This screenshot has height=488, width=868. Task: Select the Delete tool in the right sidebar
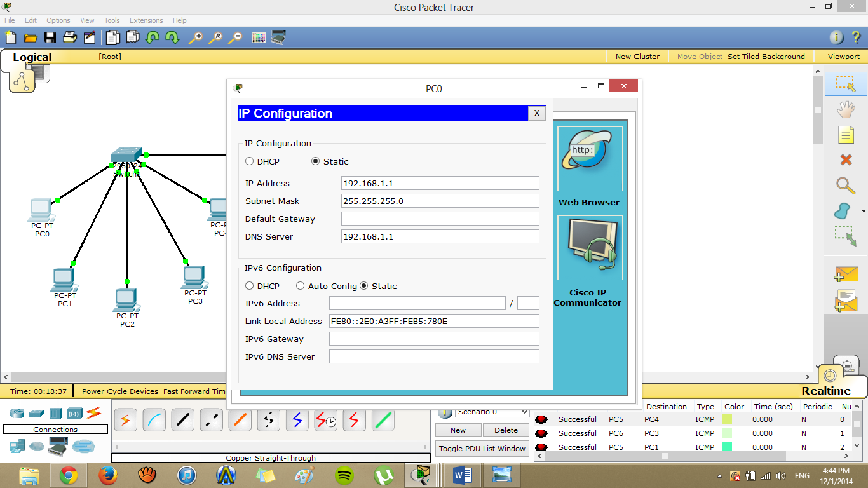click(x=845, y=160)
